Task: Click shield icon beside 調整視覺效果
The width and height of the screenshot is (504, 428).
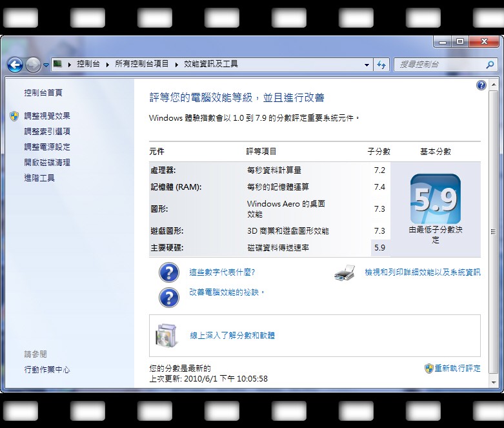Action: tap(14, 116)
